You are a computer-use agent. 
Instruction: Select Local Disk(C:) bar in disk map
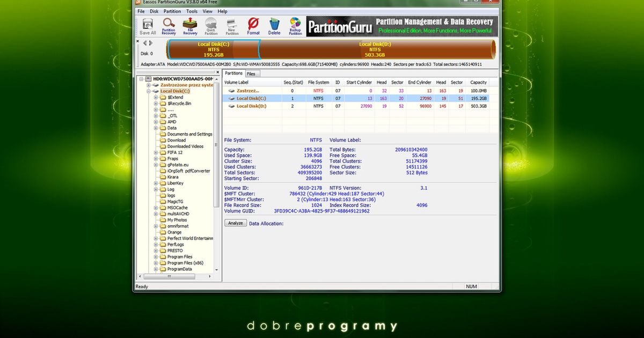tap(214, 49)
